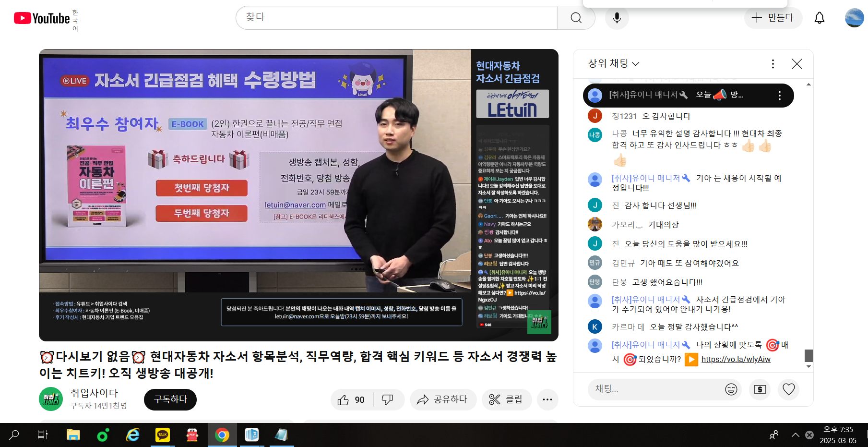This screenshot has height=447, width=868.
Task: Open the taskbar clock and date
Action: [838, 435]
